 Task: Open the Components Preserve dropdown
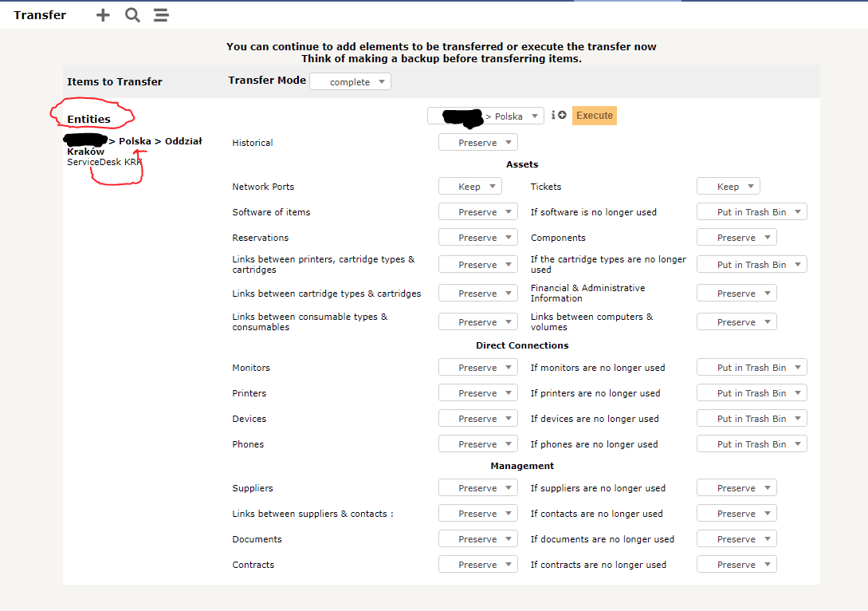[736, 236]
